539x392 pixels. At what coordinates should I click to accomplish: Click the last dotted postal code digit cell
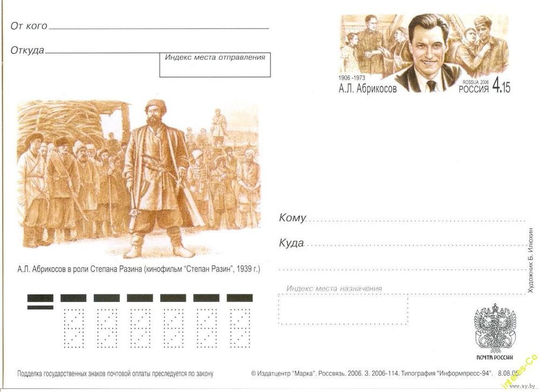pyautogui.click(x=240, y=328)
